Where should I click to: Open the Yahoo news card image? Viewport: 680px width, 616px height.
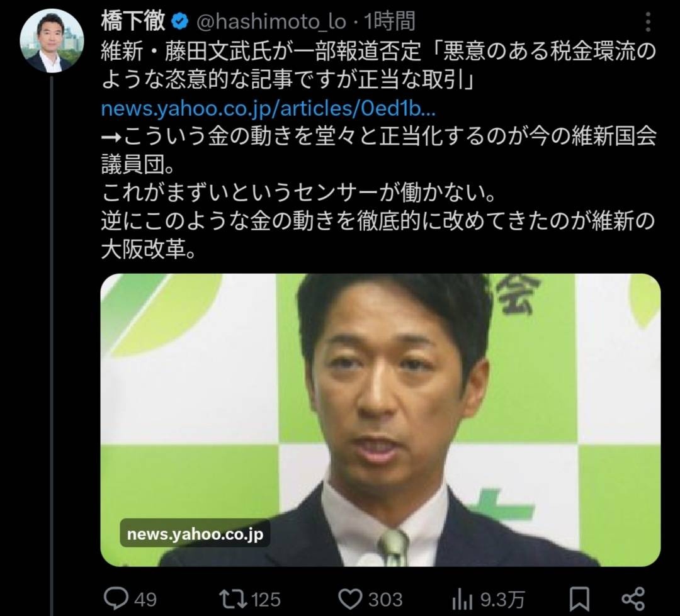pos(380,420)
